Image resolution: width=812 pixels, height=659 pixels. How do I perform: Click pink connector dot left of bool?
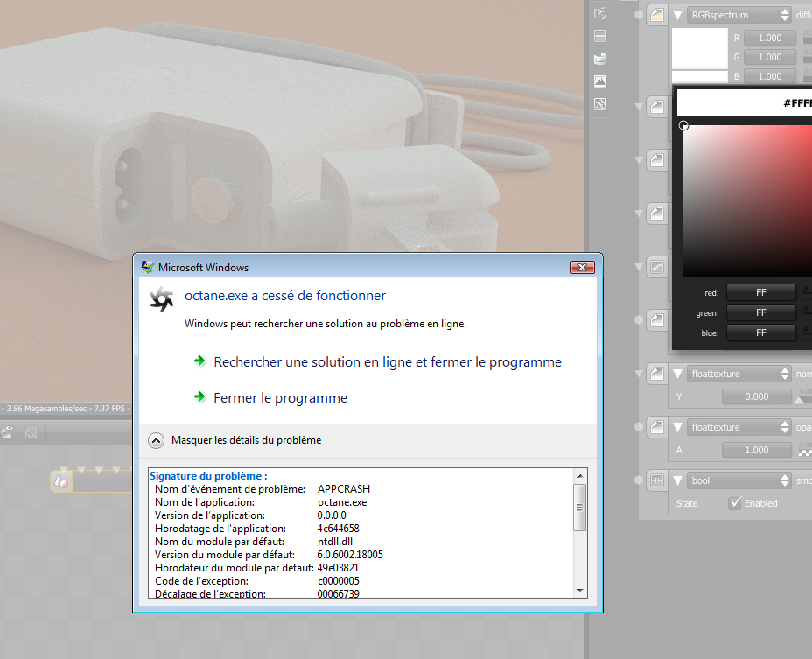[x=639, y=480]
